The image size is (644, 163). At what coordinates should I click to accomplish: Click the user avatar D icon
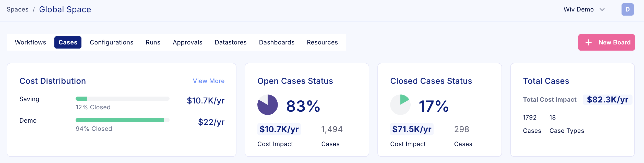click(627, 9)
